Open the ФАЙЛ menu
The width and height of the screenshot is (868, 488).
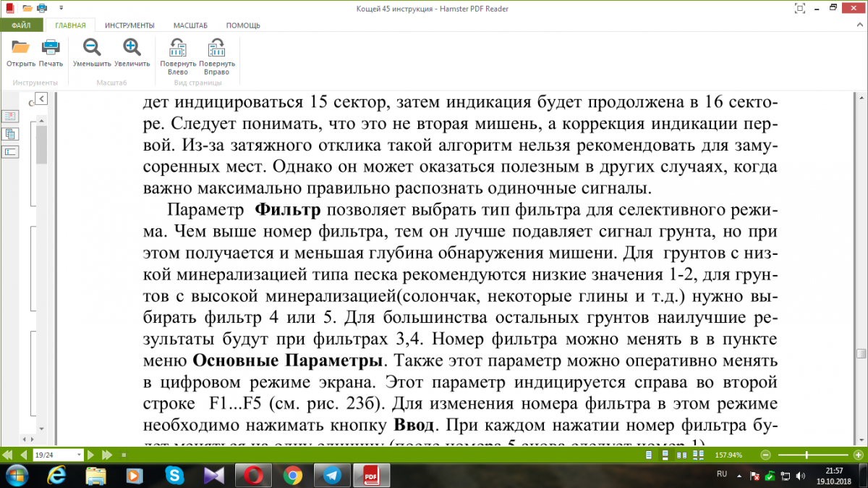pos(21,25)
